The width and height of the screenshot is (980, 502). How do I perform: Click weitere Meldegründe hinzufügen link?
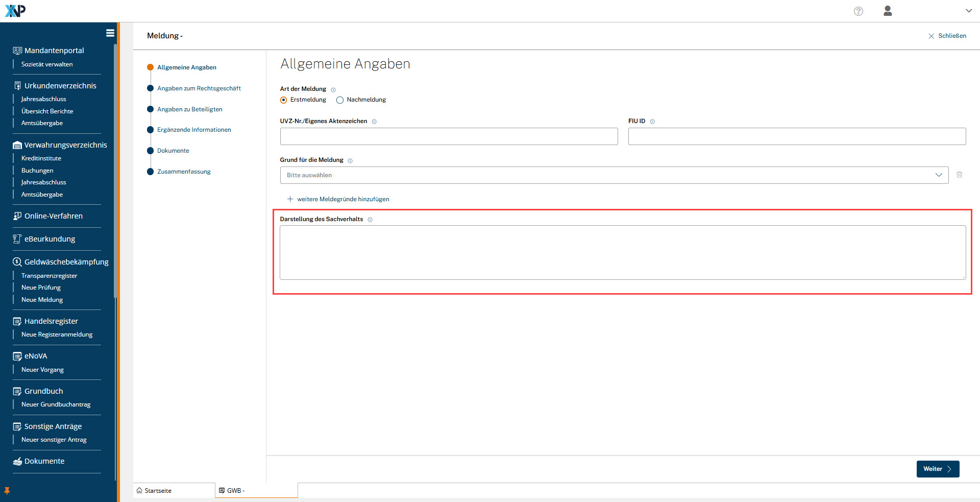click(343, 199)
